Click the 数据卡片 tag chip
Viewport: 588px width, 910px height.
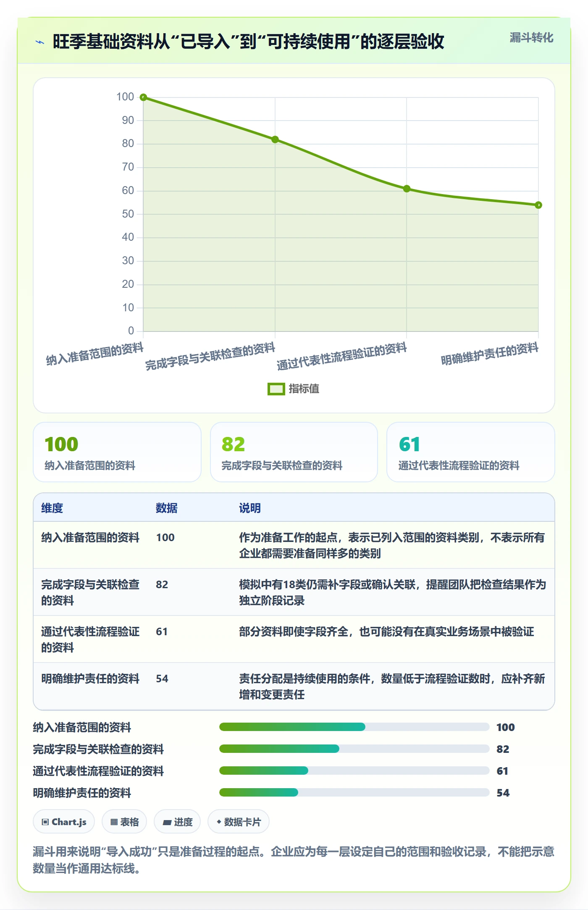click(x=239, y=821)
